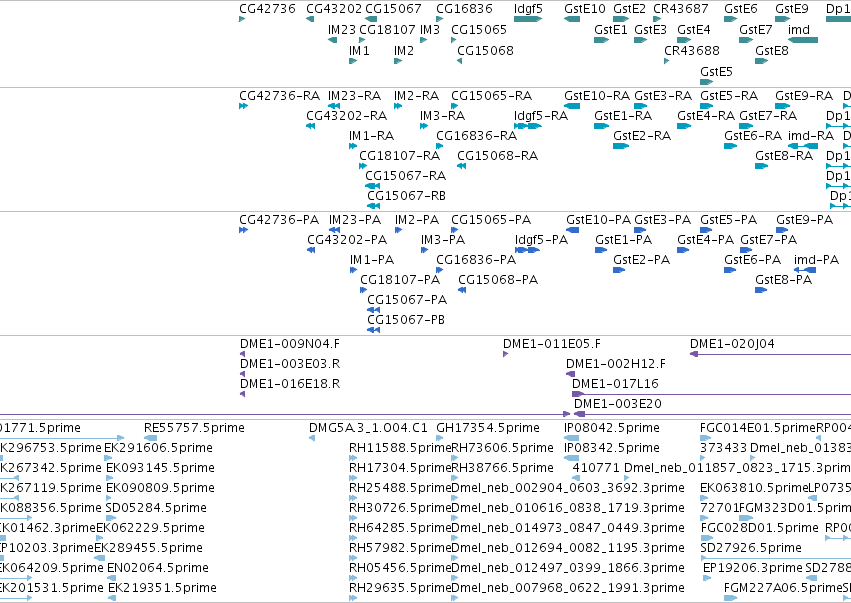
Task: Click EST EK291606.5prime
Action: tap(158, 448)
